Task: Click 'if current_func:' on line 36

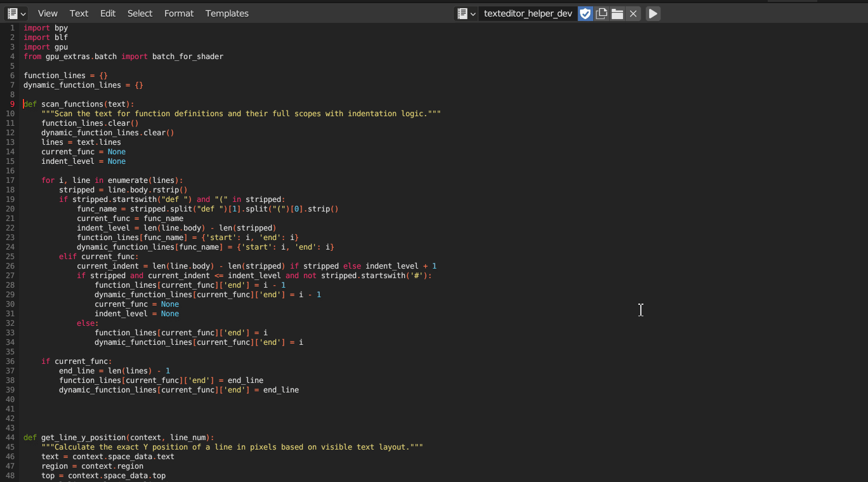Action: (77, 361)
